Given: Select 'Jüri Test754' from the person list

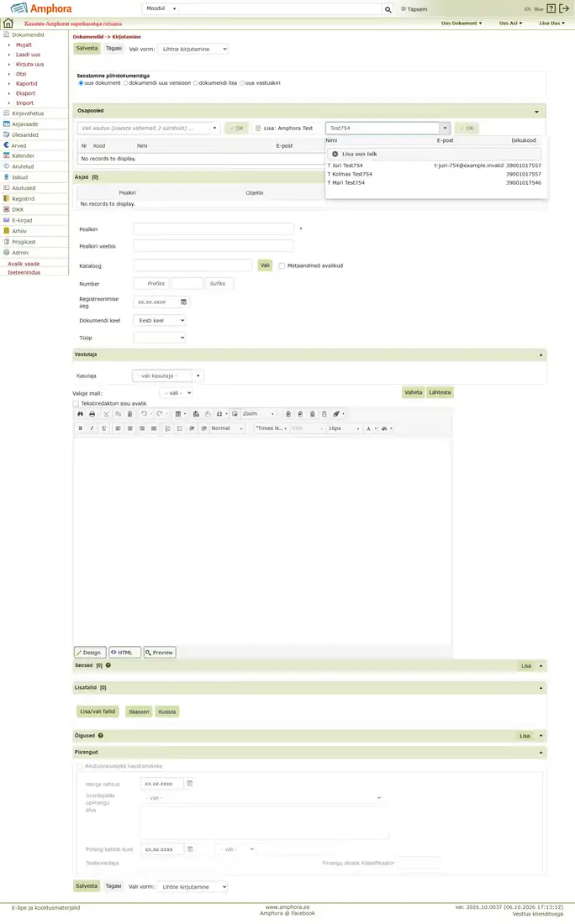Looking at the screenshot, I should [434, 165].
